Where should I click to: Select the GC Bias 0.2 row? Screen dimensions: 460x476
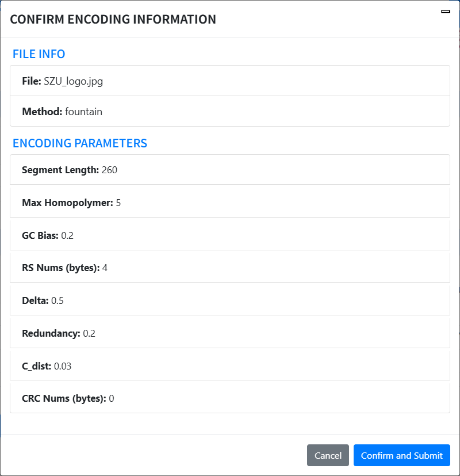tap(229, 235)
